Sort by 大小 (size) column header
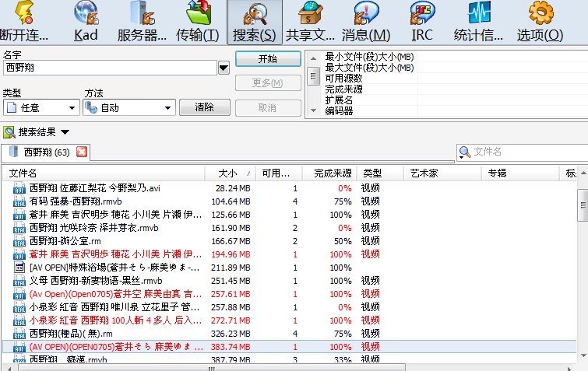 tap(231, 173)
